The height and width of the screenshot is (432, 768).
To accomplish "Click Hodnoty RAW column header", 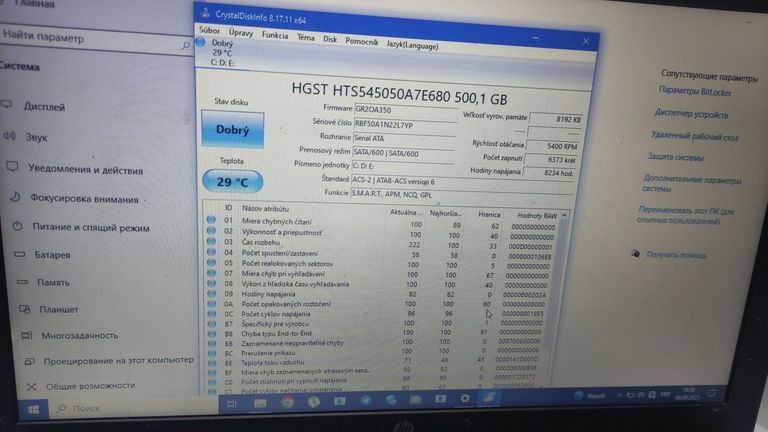I will click(x=537, y=215).
